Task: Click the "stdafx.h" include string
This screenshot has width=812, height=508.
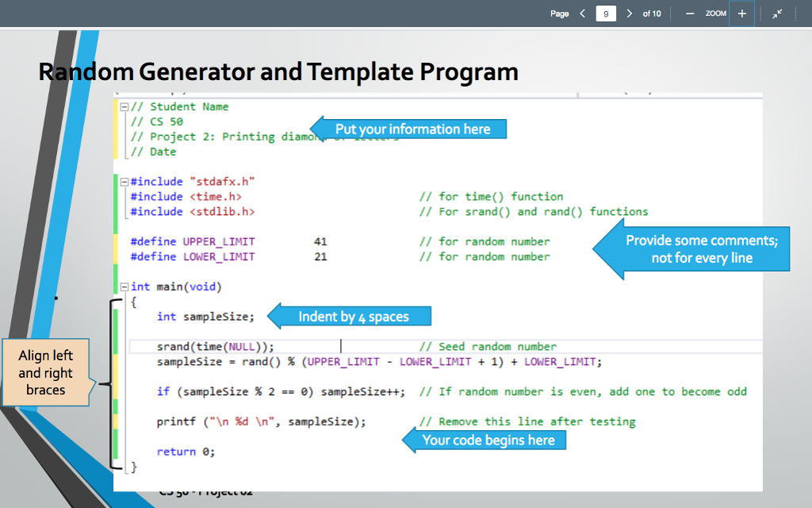Action: pyautogui.click(x=222, y=182)
